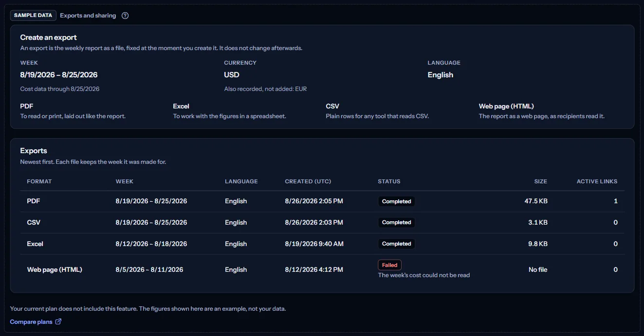Select the PDF row in the Exports table
The width and height of the screenshot is (644, 336).
click(322, 201)
